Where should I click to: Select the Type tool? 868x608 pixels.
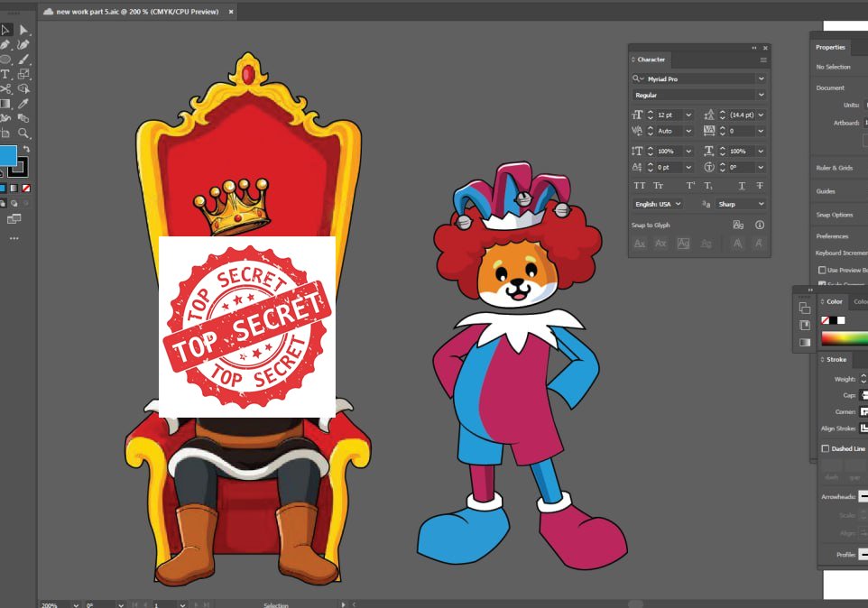coord(5,74)
